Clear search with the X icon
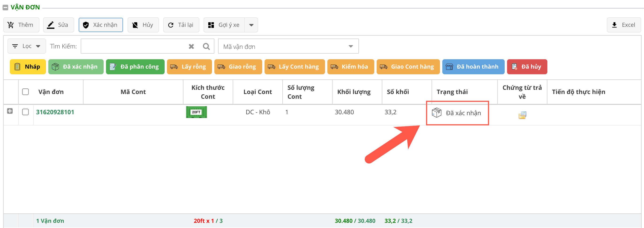The image size is (644, 228). point(191,46)
